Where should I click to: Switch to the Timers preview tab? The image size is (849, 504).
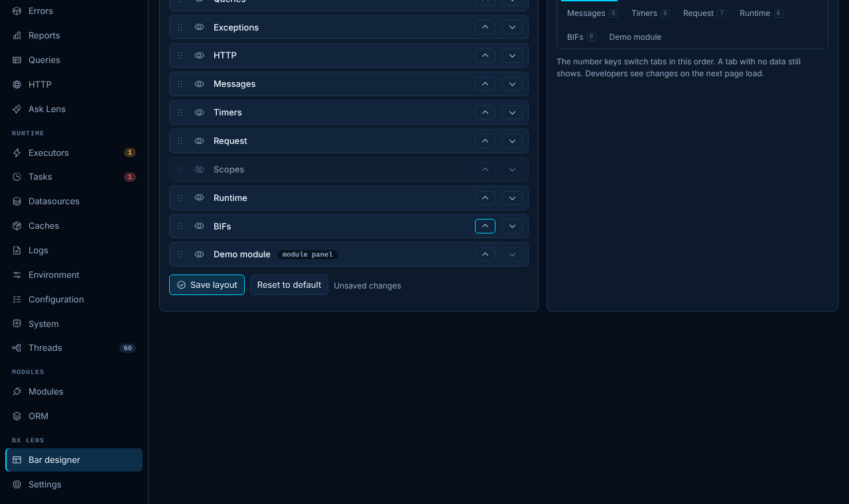pyautogui.click(x=651, y=13)
